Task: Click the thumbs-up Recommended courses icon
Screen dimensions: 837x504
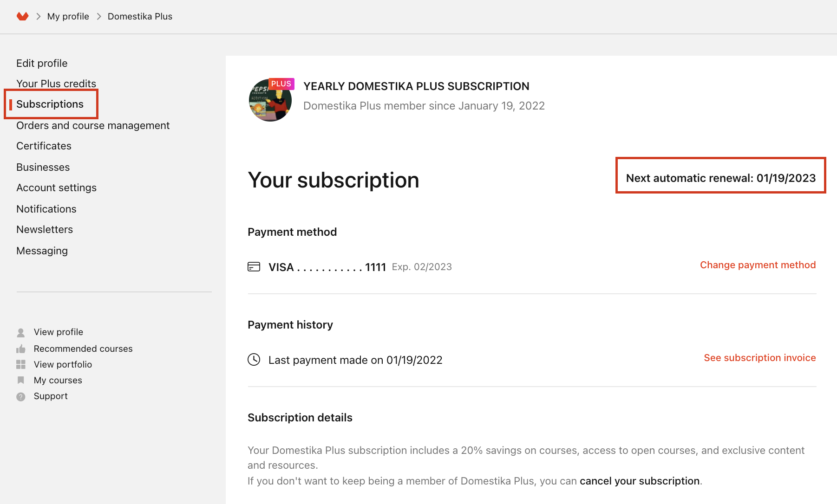Action: point(21,349)
